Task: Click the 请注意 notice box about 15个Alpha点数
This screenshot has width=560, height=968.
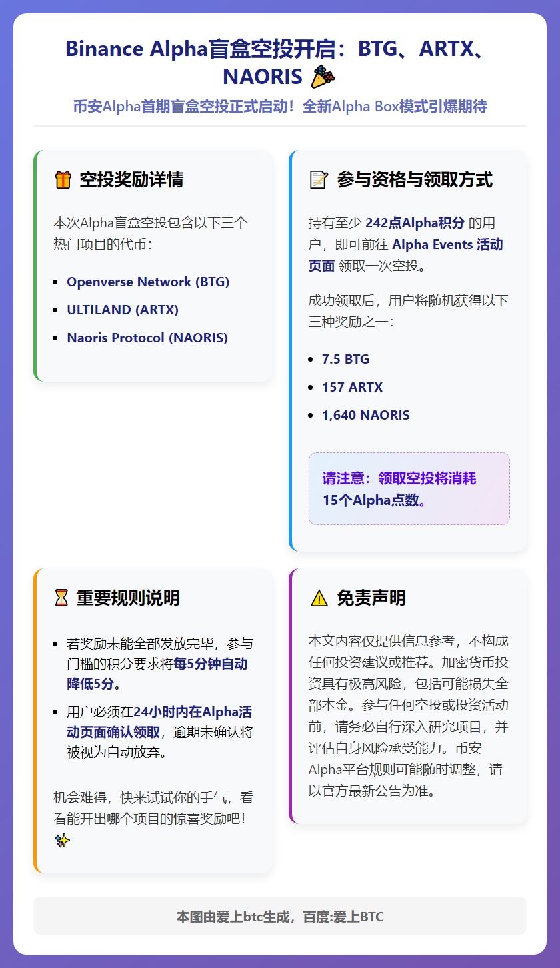Action: tap(409, 489)
